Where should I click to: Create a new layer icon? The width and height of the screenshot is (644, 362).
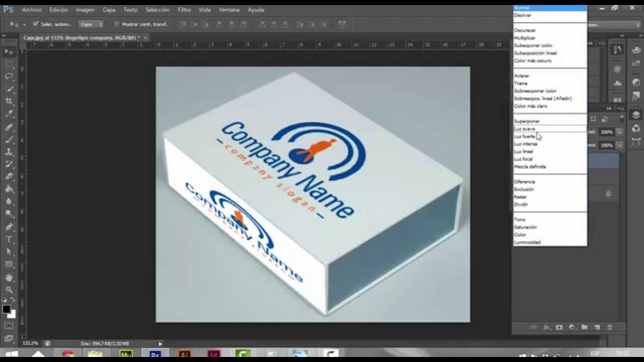pyautogui.click(x=597, y=327)
